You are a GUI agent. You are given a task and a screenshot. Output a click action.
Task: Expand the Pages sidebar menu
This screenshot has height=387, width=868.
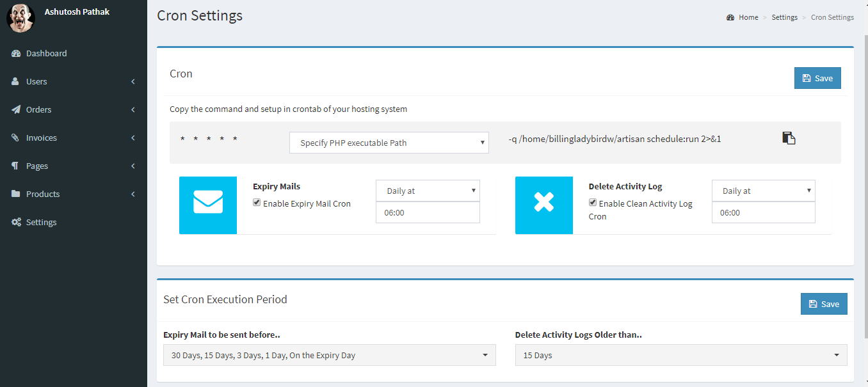pyautogui.click(x=74, y=166)
